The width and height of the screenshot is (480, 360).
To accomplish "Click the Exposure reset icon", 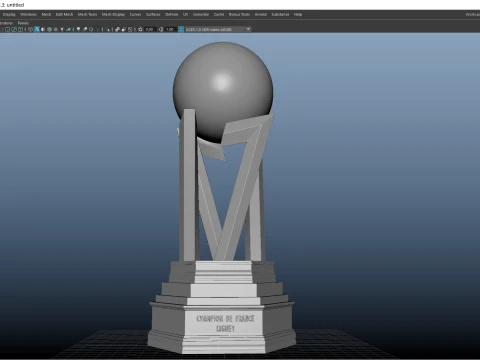I will coord(140,29).
